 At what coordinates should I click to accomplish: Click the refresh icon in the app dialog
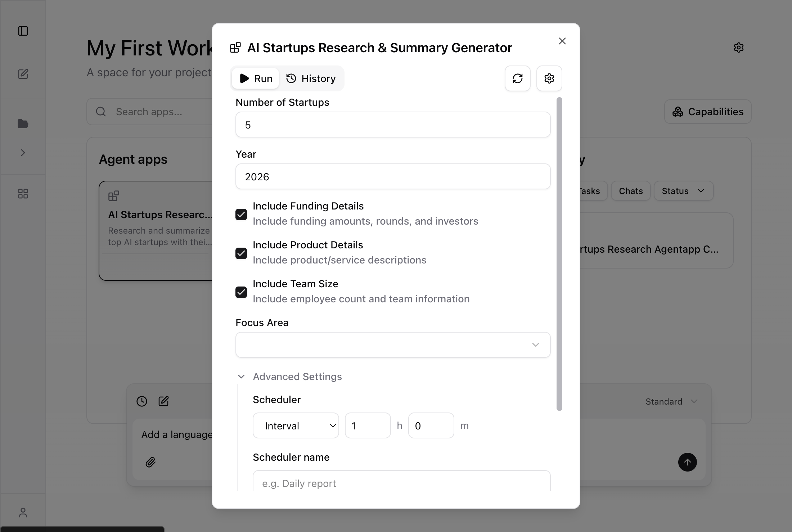click(x=518, y=78)
